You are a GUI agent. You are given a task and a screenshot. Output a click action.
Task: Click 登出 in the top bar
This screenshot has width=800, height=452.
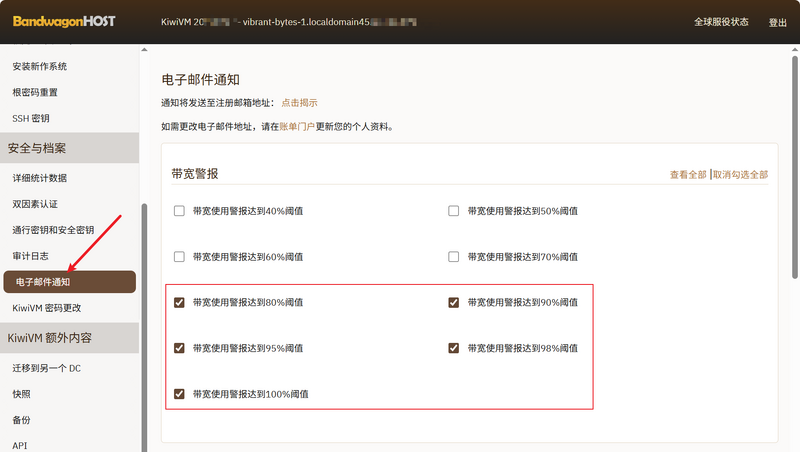click(777, 22)
